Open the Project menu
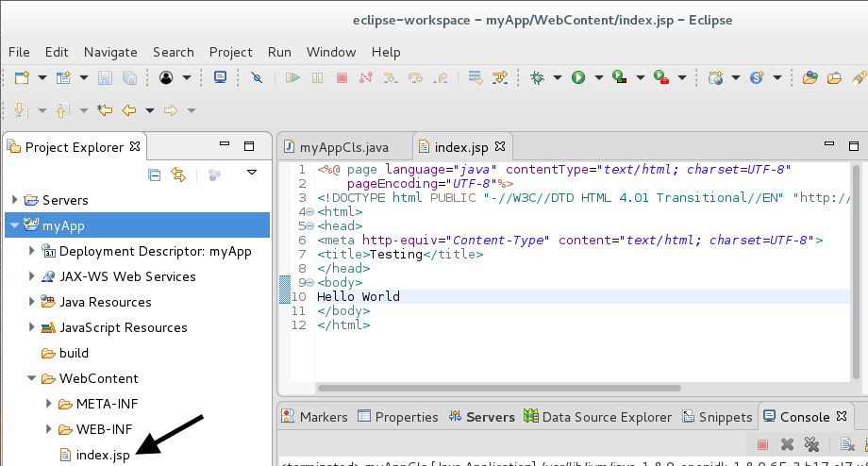This screenshot has width=868, height=466. point(231,52)
